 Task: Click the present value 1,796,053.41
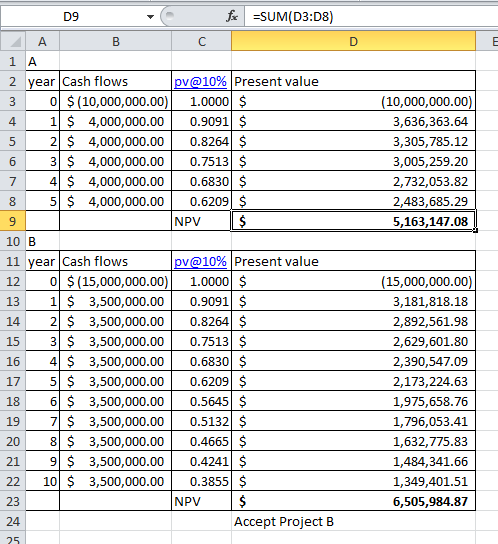pos(353,421)
